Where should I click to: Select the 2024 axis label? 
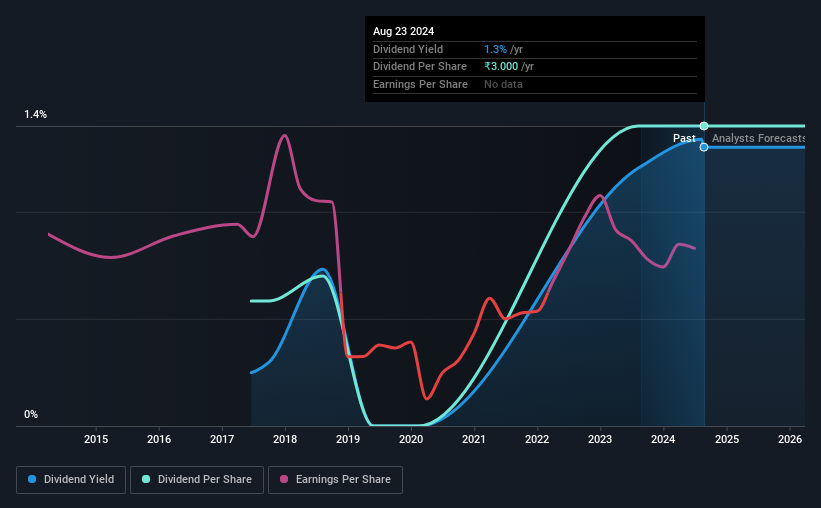tap(663, 439)
